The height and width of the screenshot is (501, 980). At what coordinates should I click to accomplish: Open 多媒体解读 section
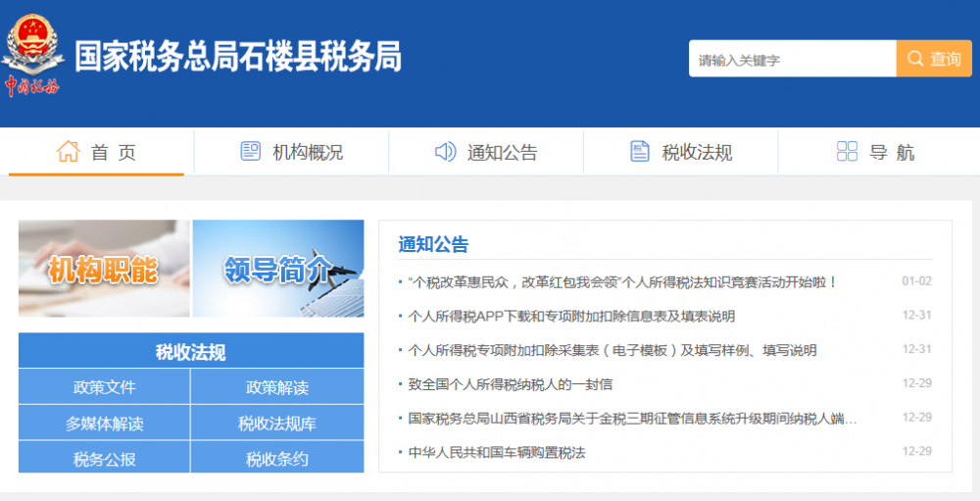pyautogui.click(x=104, y=424)
